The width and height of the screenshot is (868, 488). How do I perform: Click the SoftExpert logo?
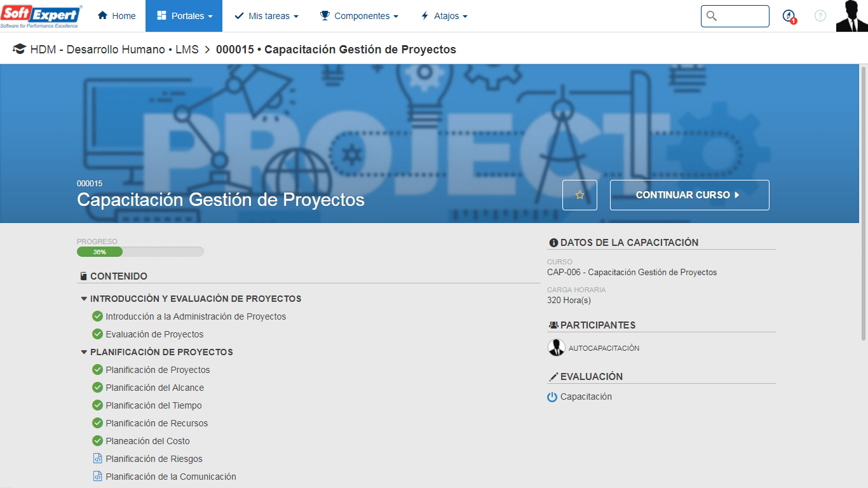point(41,16)
